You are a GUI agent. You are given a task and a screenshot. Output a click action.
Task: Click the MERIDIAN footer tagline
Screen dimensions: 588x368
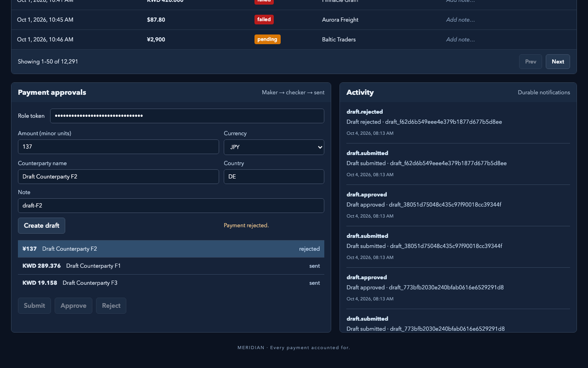click(x=294, y=348)
